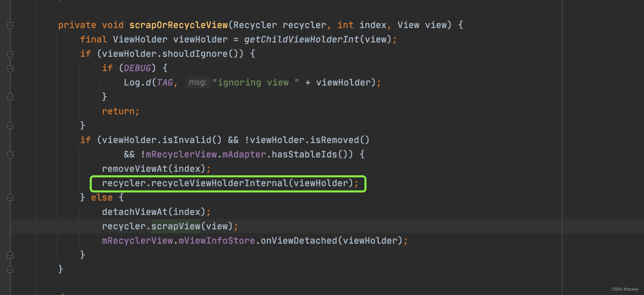Click the TAG constant in Log.d
644x295 pixels.
(165, 82)
